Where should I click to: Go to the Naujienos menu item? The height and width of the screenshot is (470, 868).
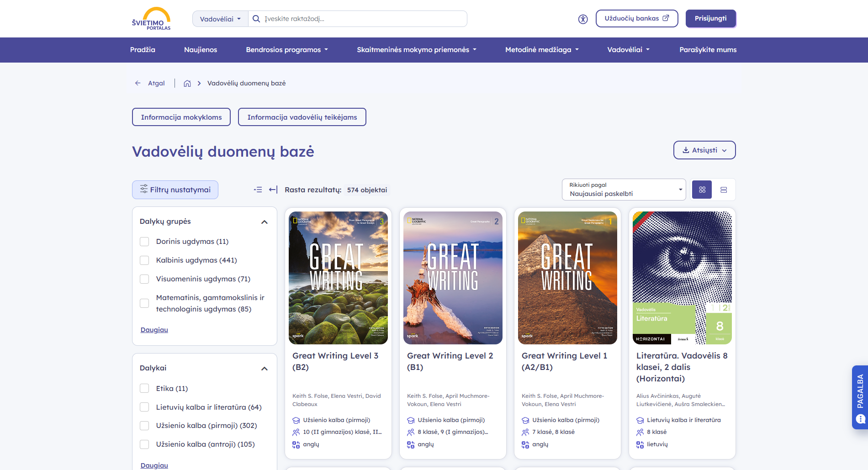pos(201,50)
